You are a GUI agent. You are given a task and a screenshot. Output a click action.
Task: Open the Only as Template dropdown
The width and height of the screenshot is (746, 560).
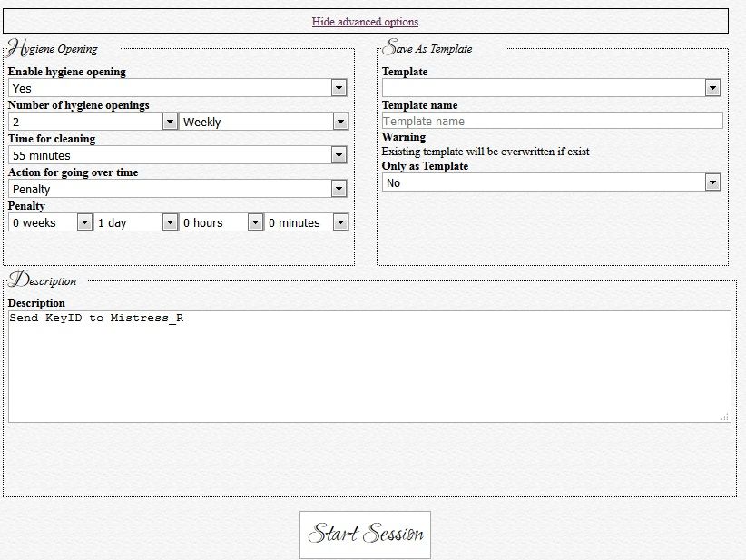click(551, 182)
